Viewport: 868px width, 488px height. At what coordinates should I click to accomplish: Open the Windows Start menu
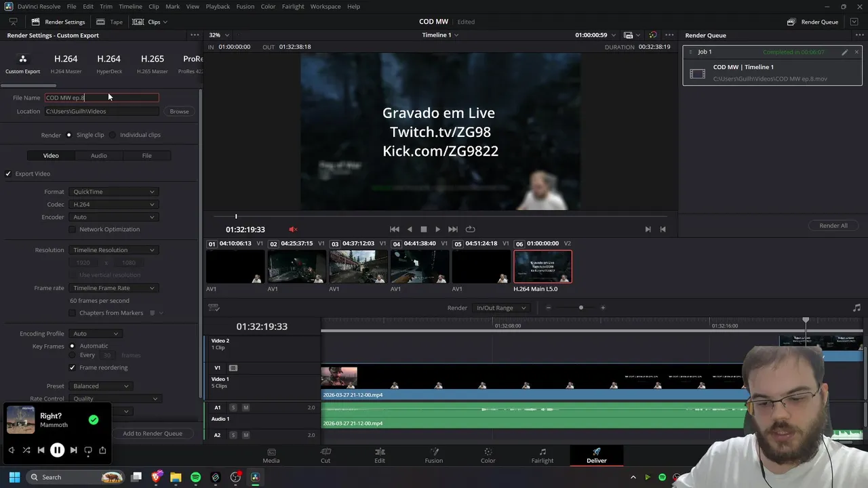[x=14, y=477]
